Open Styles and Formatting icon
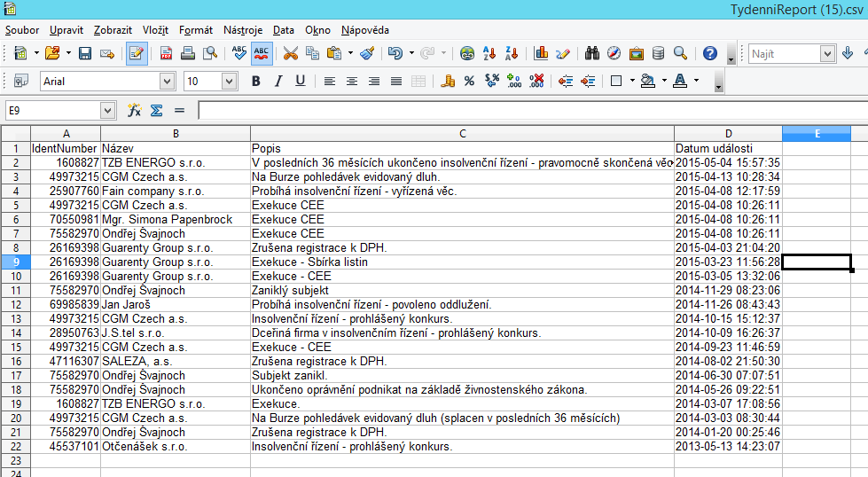The width and height of the screenshot is (868, 477). [21, 82]
